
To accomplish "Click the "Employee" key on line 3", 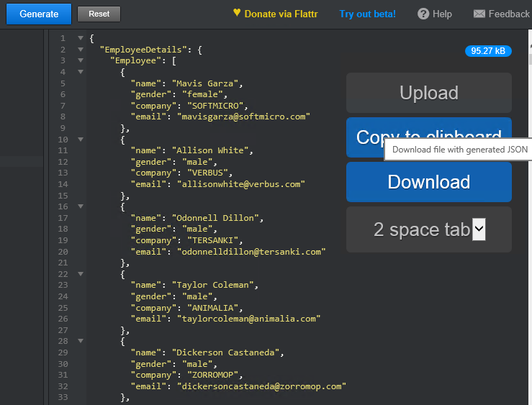I will click(135, 60).
